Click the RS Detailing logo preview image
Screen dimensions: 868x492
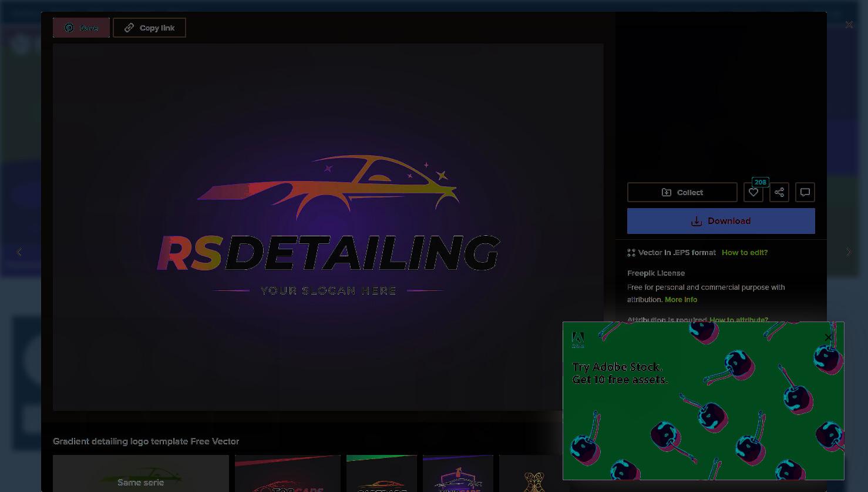click(328, 227)
